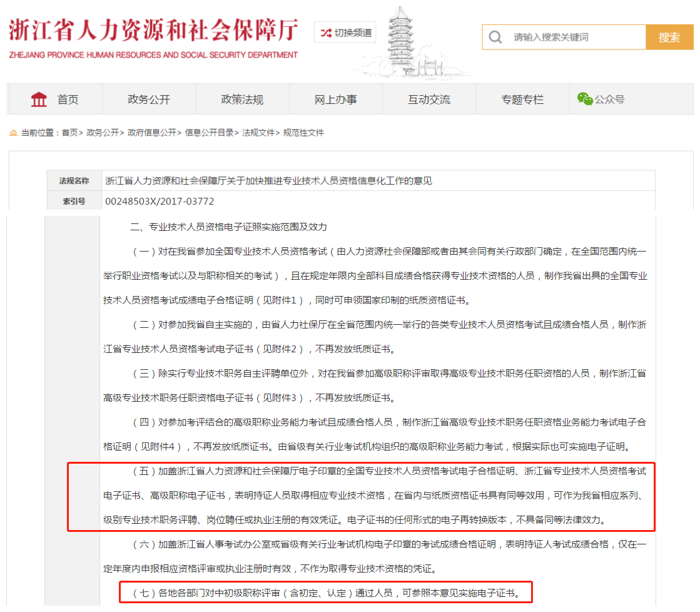
Task: Switch to the 政策法规 tab
Action: pyautogui.click(x=243, y=98)
